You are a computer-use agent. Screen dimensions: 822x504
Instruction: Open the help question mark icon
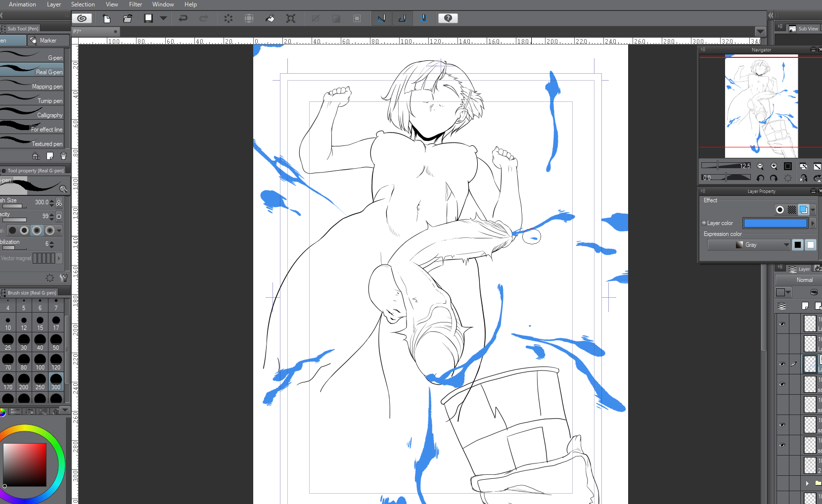[448, 18]
